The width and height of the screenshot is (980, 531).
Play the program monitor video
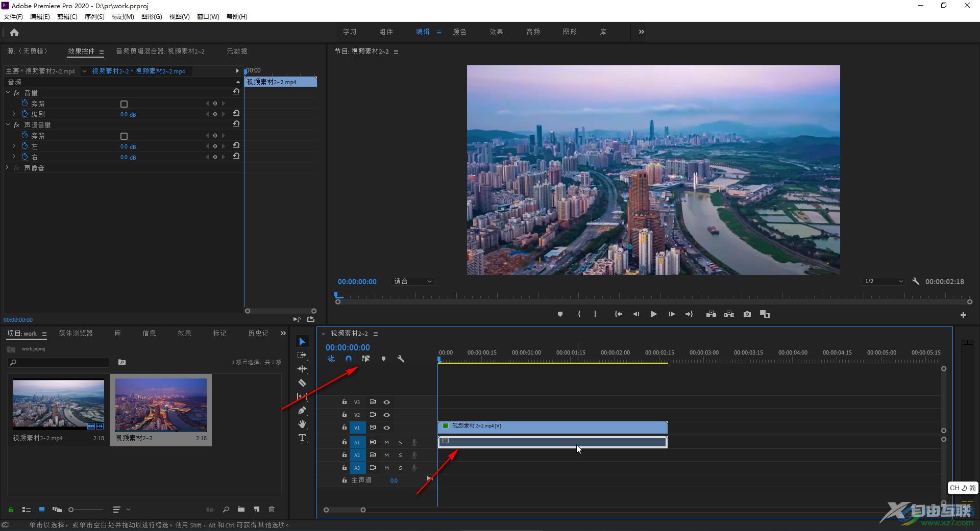(x=653, y=314)
